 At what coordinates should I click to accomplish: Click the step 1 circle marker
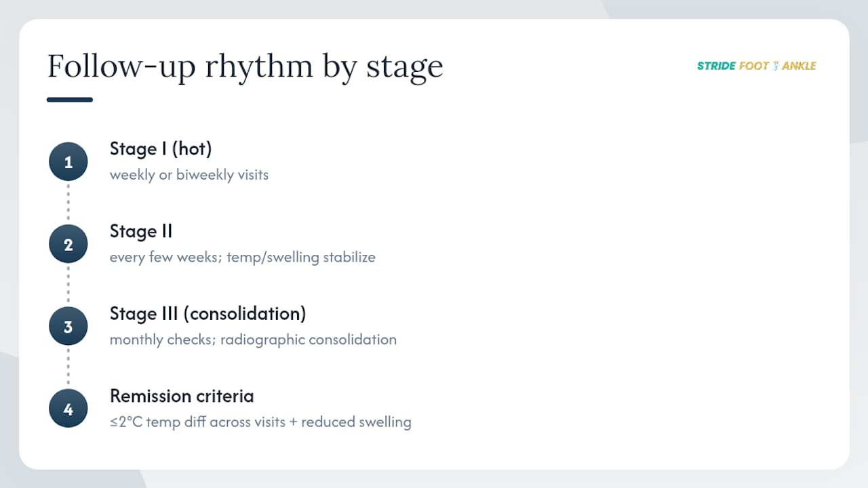[x=68, y=162]
